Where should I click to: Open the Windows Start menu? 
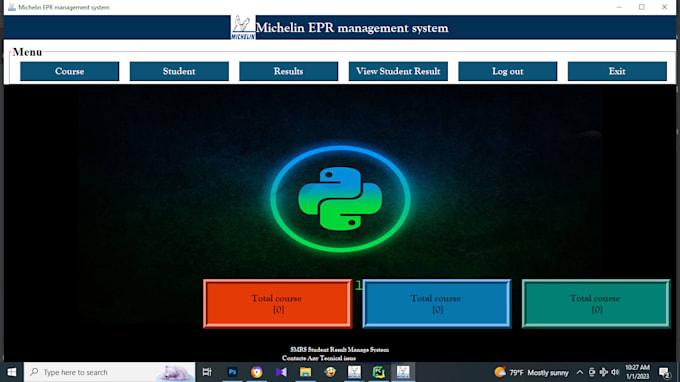pos(12,372)
